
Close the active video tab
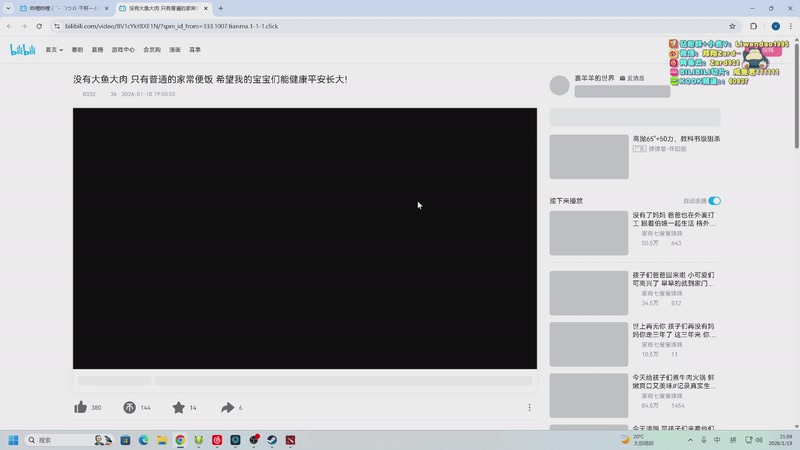point(206,8)
